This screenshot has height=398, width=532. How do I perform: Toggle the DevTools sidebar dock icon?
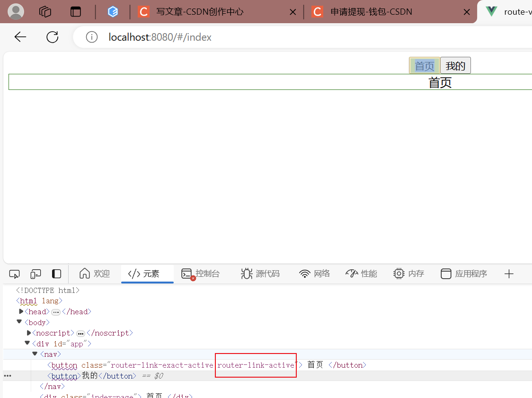click(x=57, y=274)
